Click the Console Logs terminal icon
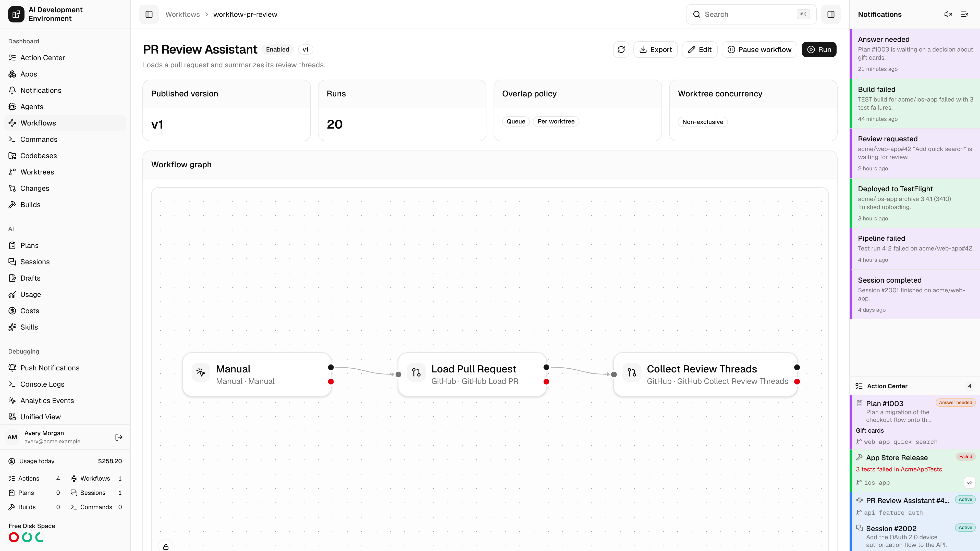Screen dimensions: 980x551 (12, 384)
